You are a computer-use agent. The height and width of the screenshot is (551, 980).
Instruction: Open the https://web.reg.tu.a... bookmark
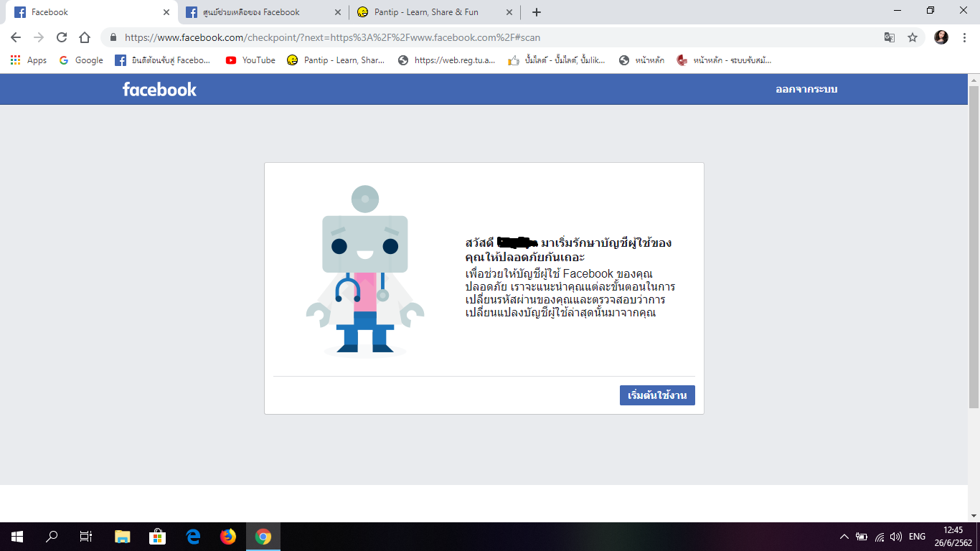click(446, 60)
